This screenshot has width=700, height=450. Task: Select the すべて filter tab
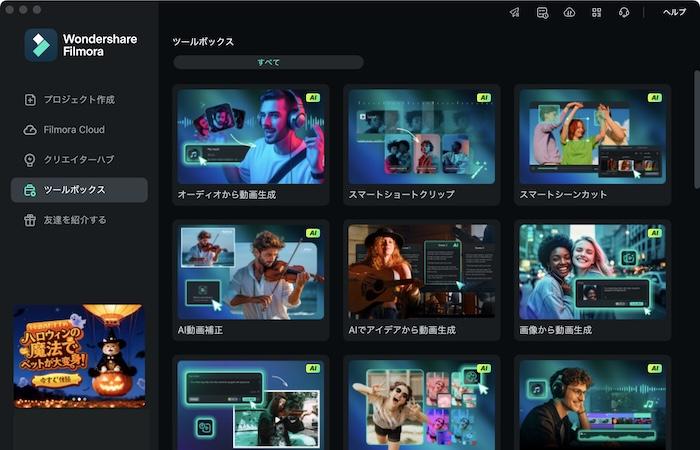268,62
